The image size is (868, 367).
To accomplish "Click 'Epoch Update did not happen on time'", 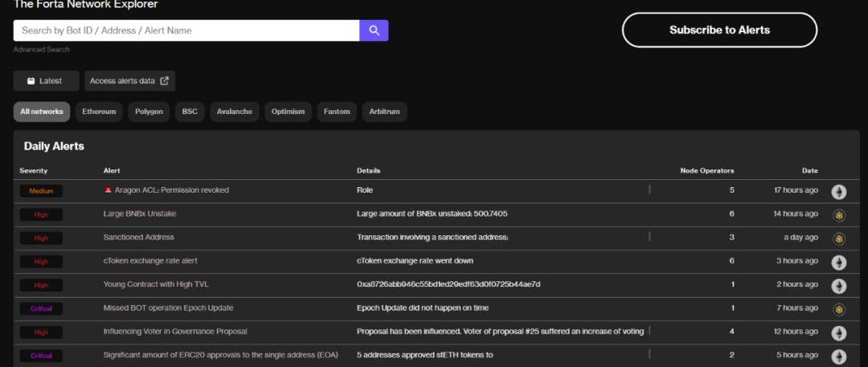I will [x=423, y=308].
